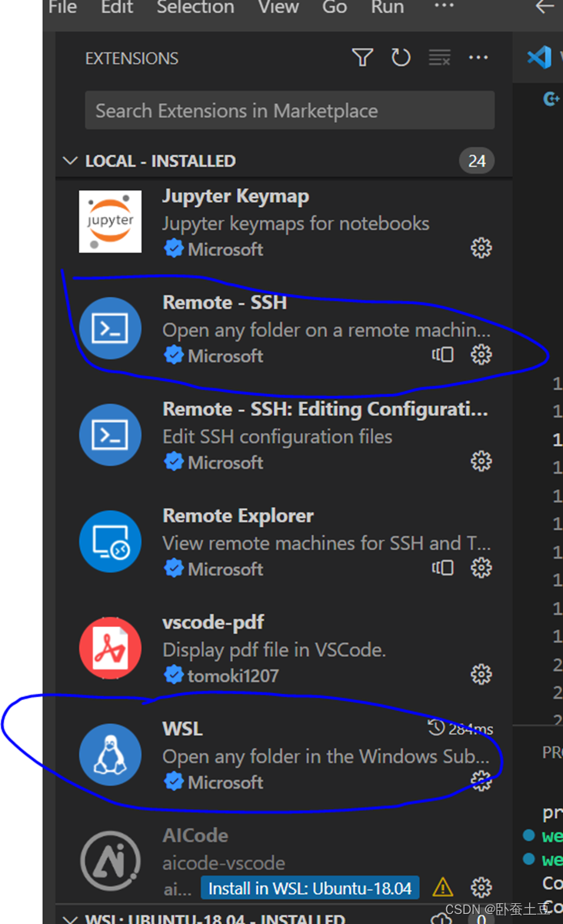Open the View menu
The width and height of the screenshot is (563, 924).
[278, 8]
